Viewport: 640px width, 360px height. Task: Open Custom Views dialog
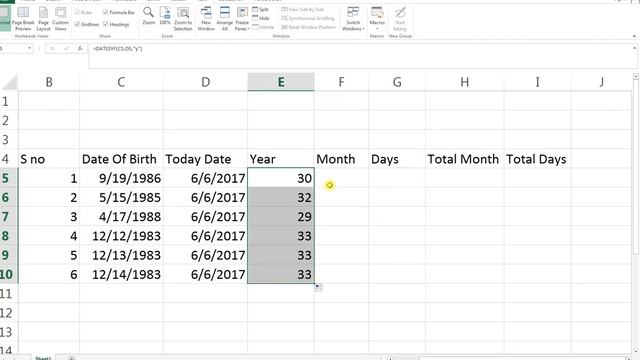coord(60,19)
